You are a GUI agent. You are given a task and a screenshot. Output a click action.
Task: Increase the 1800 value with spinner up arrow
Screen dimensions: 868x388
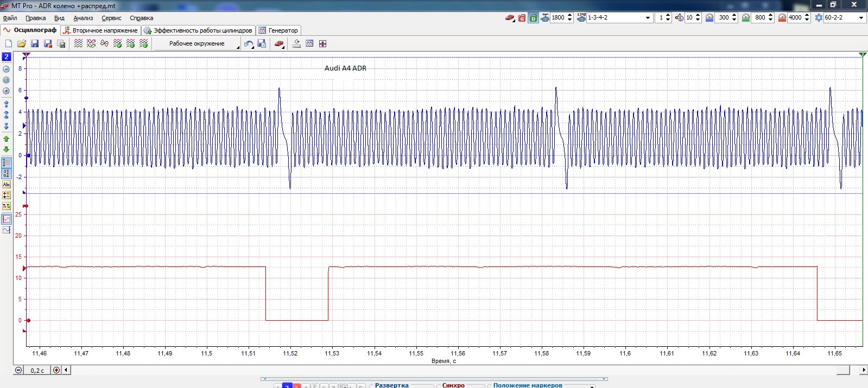(569, 15)
